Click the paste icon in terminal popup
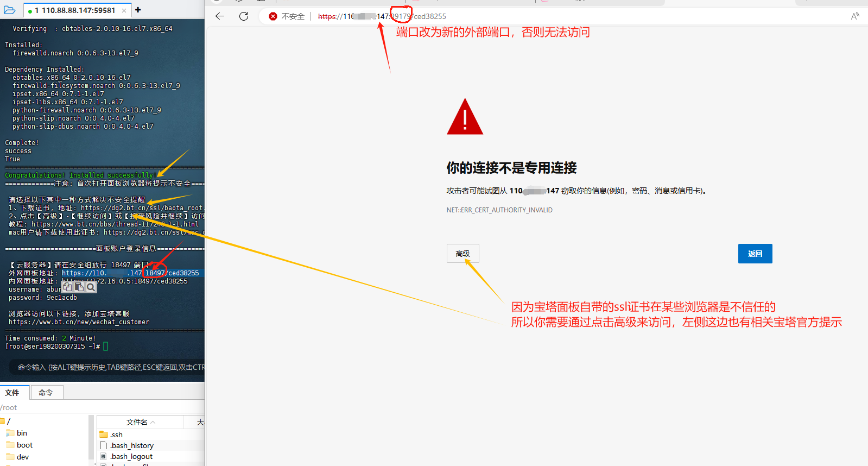The width and height of the screenshot is (868, 466). (x=79, y=286)
